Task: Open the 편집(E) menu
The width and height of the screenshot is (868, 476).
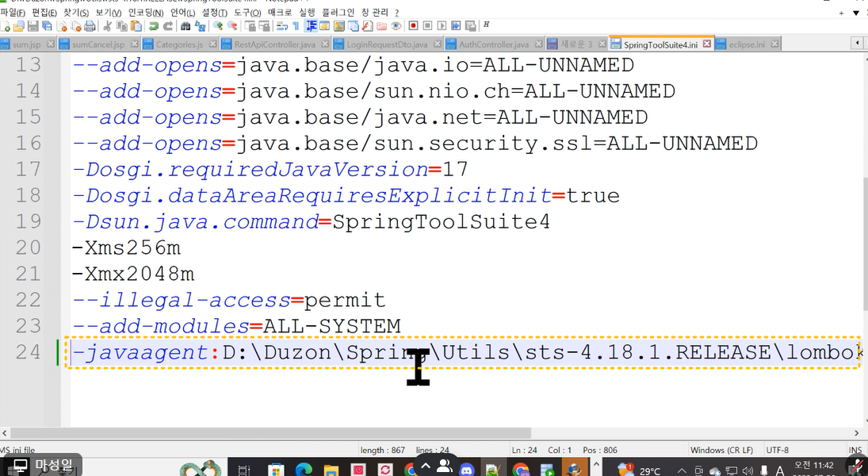Action: point(44,12)
